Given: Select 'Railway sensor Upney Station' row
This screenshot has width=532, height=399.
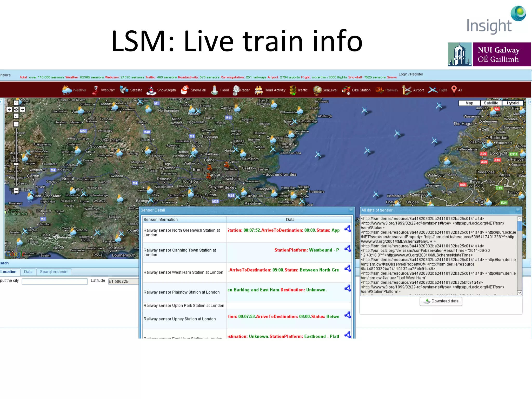Looking at the screenshot, I should (247, 319).
